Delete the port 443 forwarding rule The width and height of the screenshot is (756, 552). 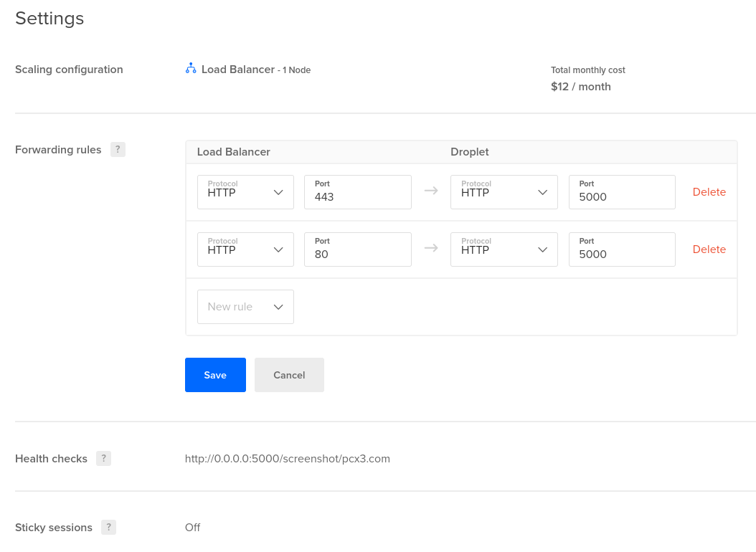709,191
